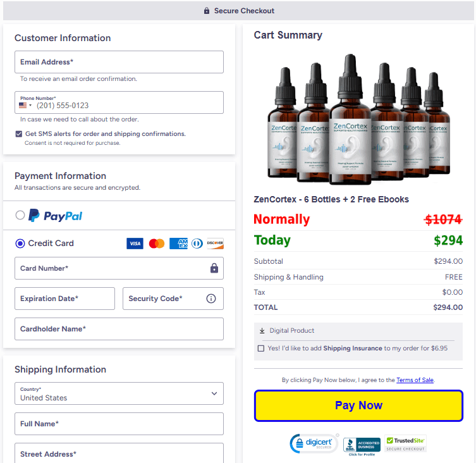Image resolution: width=476 pixels, height=463 pixels.
Task: Click the Security Code info icon
Action: [211, 299]
